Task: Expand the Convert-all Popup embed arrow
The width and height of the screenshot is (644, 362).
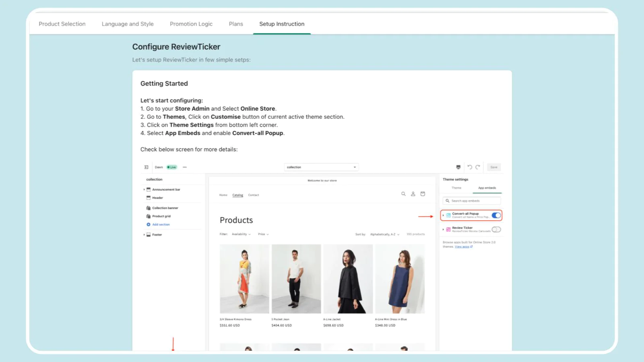Action: point(443,216)
